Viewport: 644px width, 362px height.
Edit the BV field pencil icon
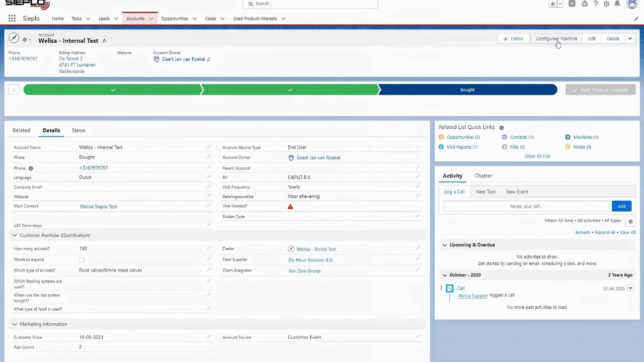(418, 177)
